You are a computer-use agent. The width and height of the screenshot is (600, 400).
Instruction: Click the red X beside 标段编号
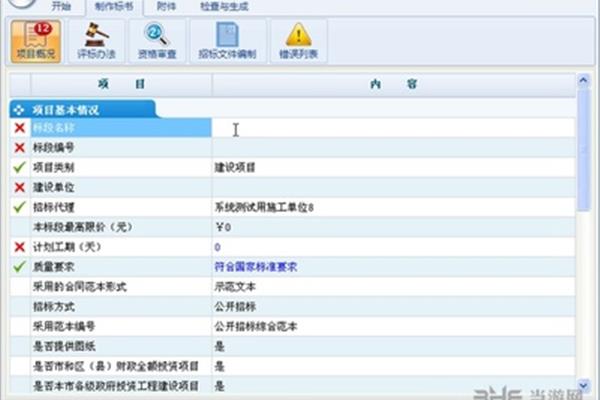click(x=20, y=148)
